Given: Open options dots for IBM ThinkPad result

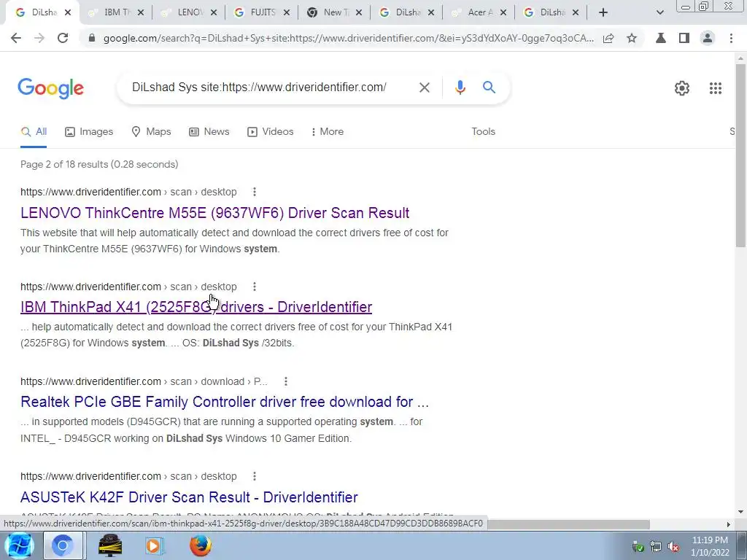Looking at the screenshot, I should [x=255, y=287].
